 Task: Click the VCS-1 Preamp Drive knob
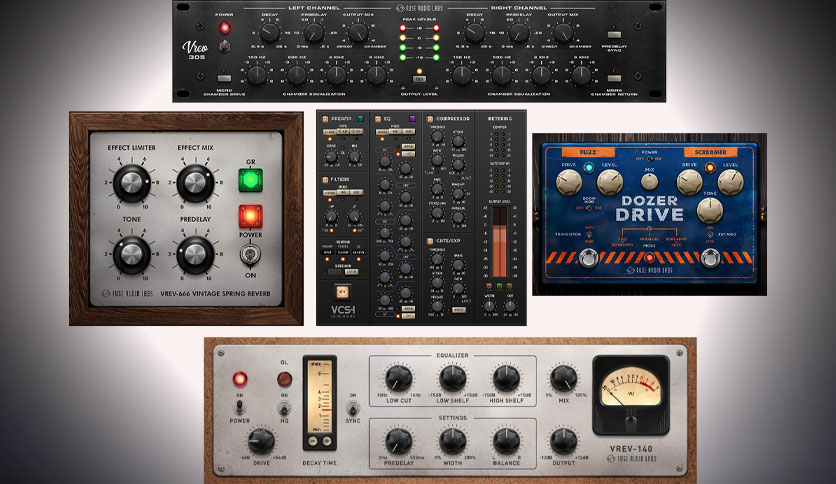point(331,157)
